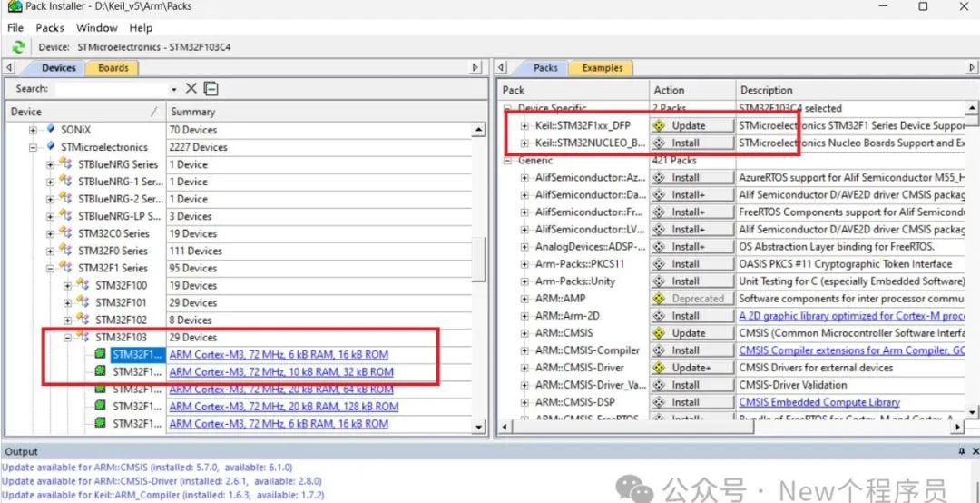Click the left pane tab scroll-right arrow
This screenshot has height=503, width=980.
click(x=475, y=67)
